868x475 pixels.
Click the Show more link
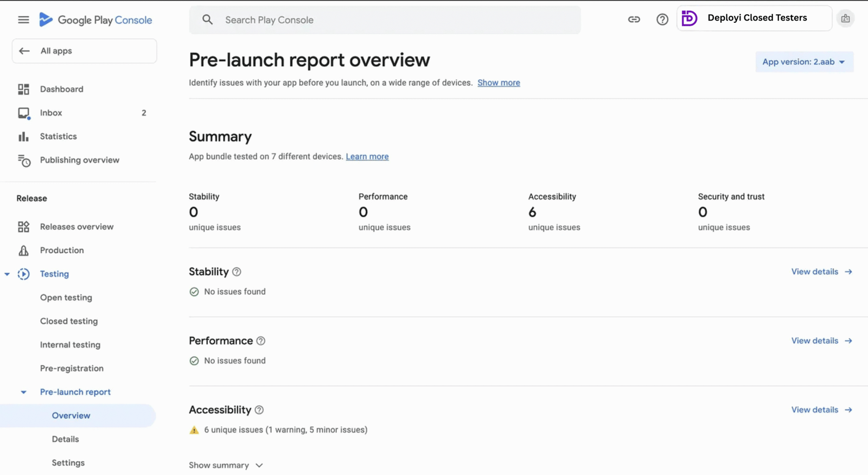coord(499,83)
